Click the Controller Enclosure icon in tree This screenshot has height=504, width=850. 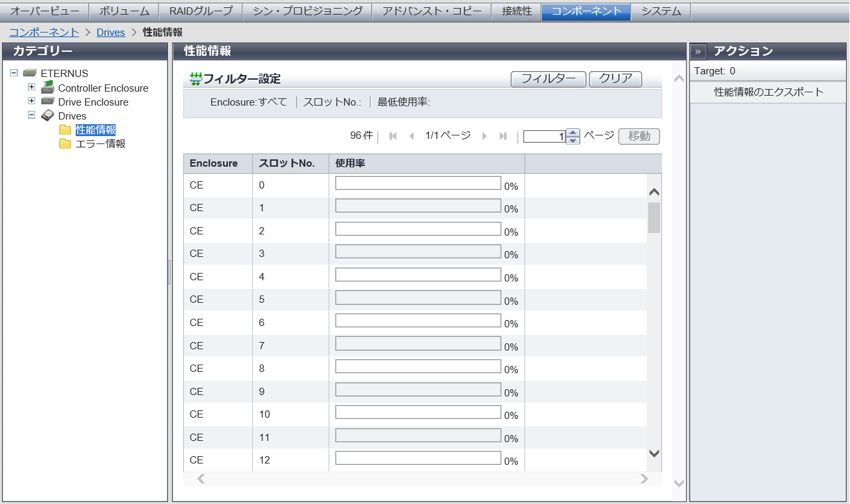click(47, 88)
